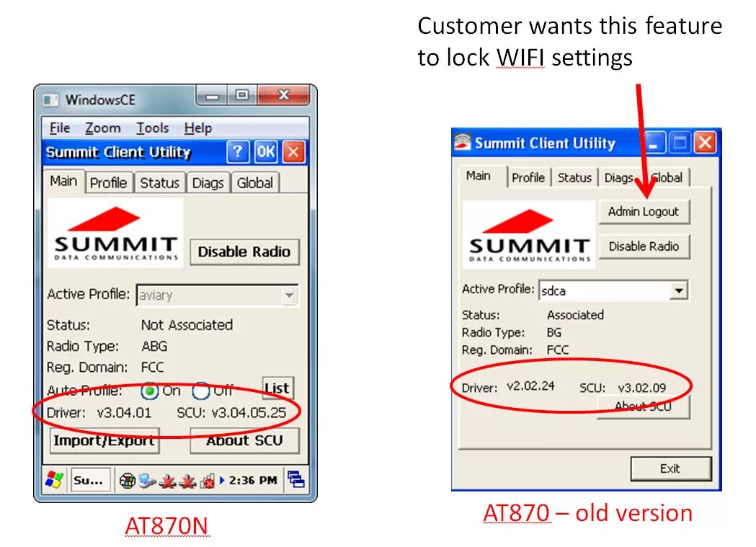Close the old AT870 Summit Client Utility window
The height and width of the screenshot is (547, 756).
[706, 143]
